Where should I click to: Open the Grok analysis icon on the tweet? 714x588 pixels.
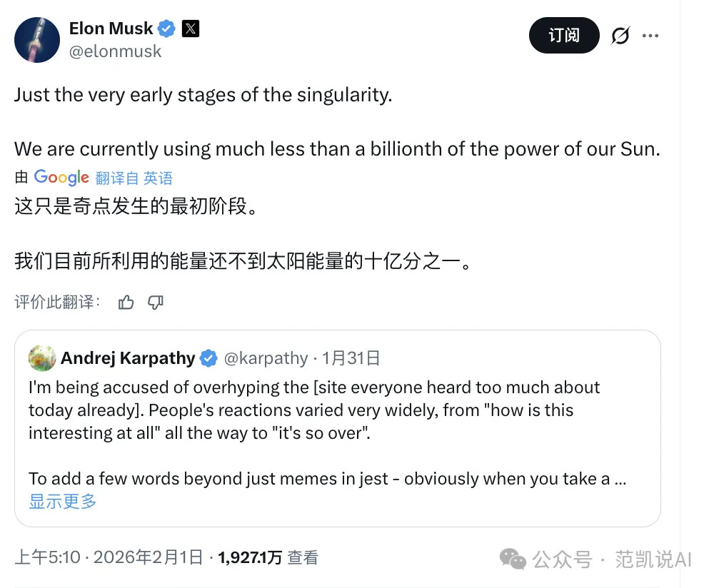point(620,35)
